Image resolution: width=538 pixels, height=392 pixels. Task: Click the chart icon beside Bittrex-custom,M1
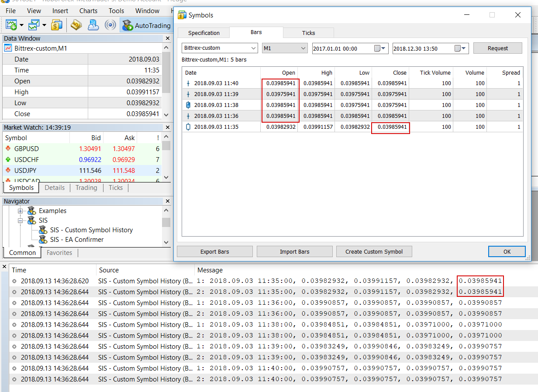[x=8, y=48]
